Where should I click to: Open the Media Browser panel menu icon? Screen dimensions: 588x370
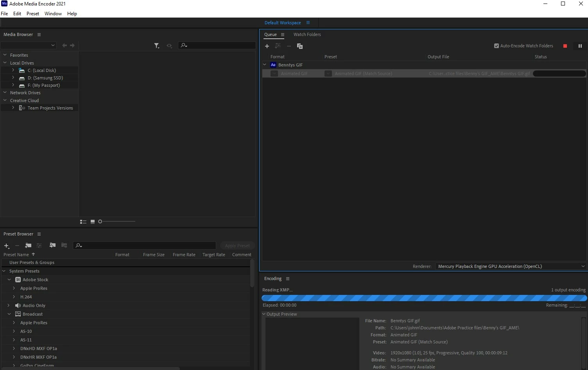[39, 34]
